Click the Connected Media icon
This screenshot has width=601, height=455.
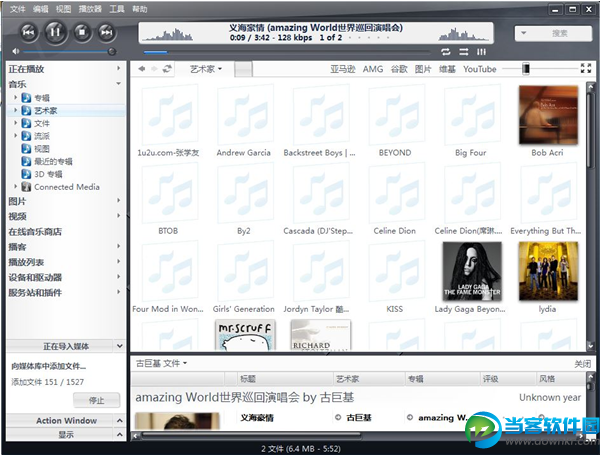26,187
